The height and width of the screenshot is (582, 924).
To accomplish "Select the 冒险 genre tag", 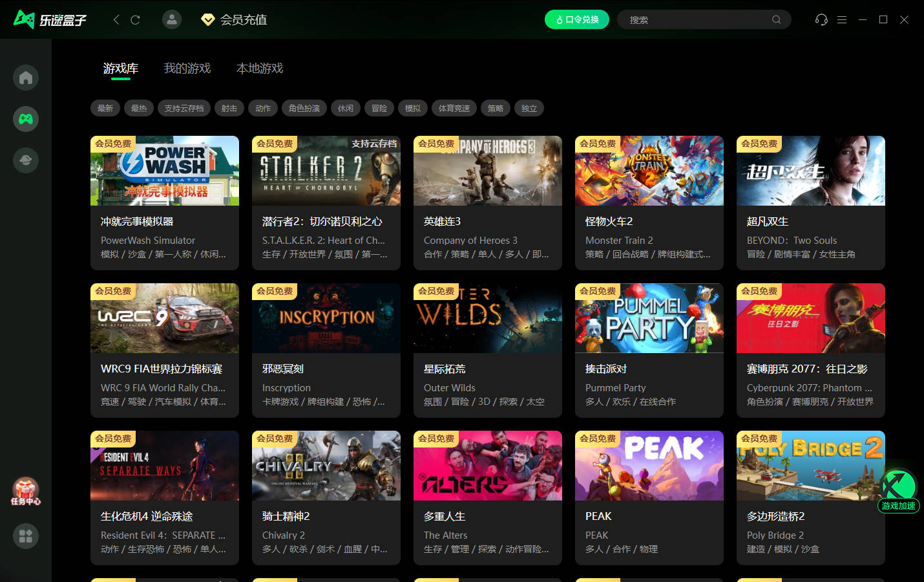I will 379,108.
